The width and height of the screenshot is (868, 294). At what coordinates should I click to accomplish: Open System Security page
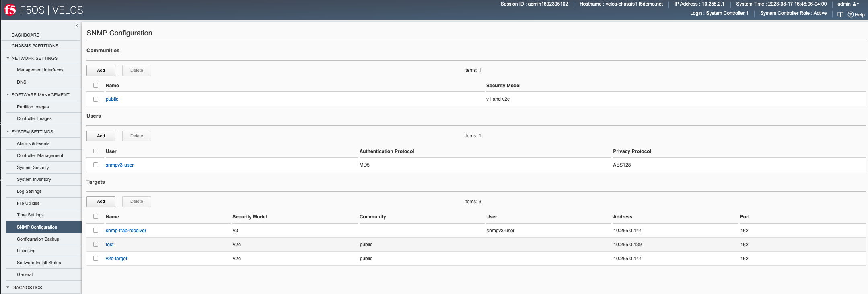(33, 167)
